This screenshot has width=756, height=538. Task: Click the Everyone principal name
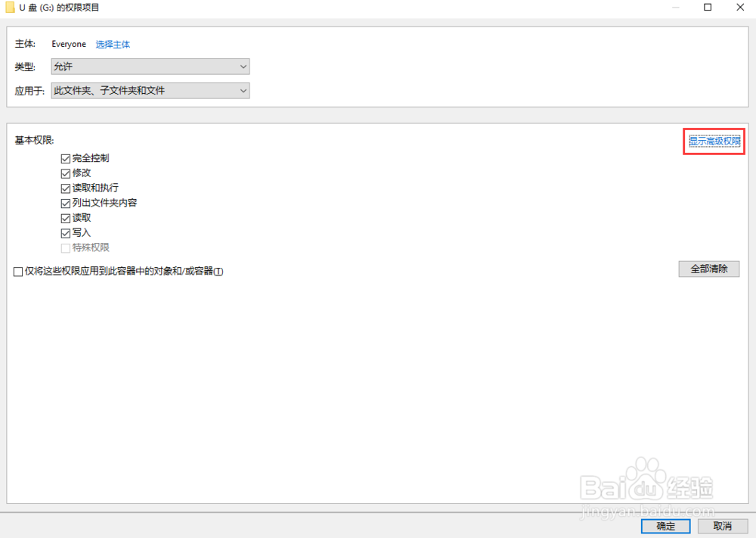click(69, 45)
